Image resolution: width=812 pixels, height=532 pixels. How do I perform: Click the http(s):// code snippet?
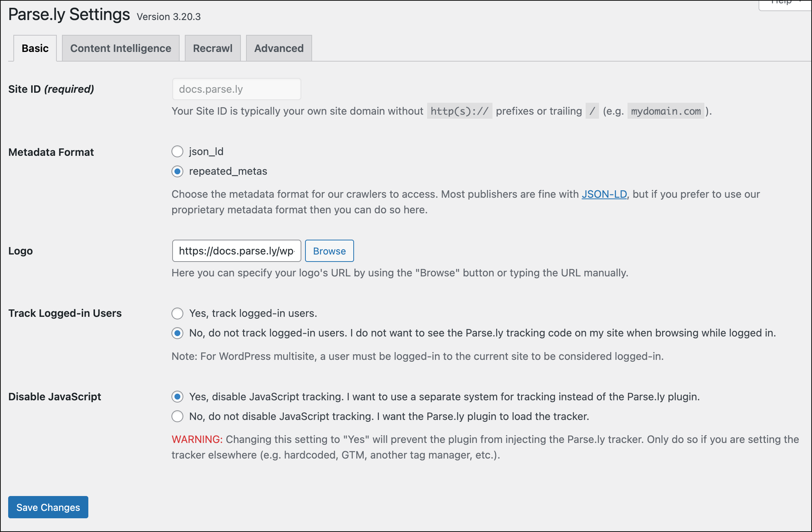pos(459,111)
